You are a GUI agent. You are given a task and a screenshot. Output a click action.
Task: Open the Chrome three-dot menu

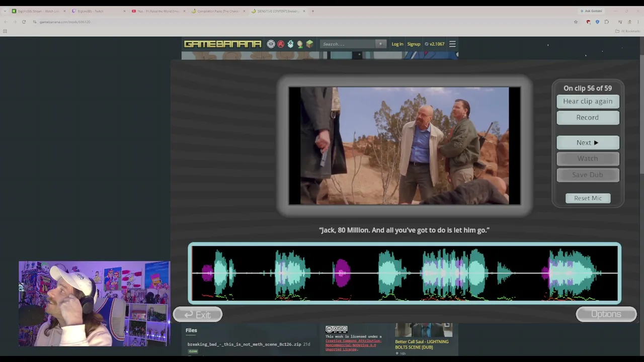638,22
